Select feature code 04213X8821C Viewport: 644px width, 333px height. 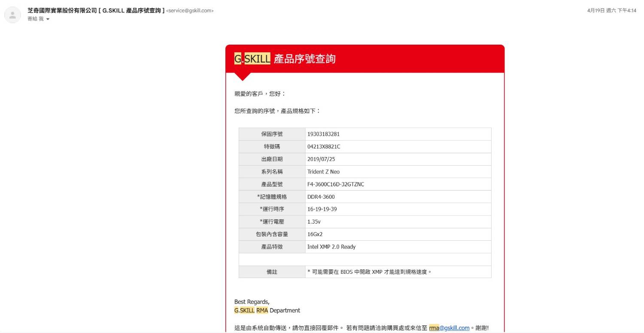coord(324,146)
